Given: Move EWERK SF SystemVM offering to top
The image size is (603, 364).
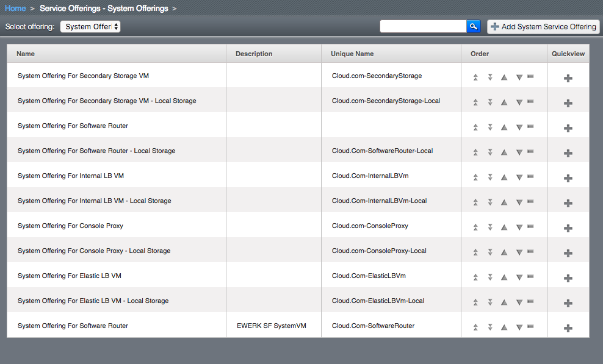Looking at the screenshot, I should [x=475, y=327].
